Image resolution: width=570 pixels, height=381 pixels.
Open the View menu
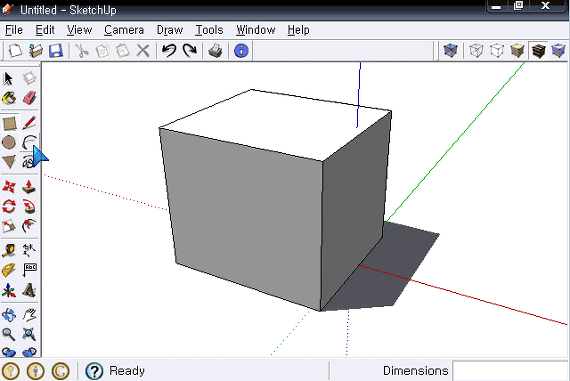[79, 30]
